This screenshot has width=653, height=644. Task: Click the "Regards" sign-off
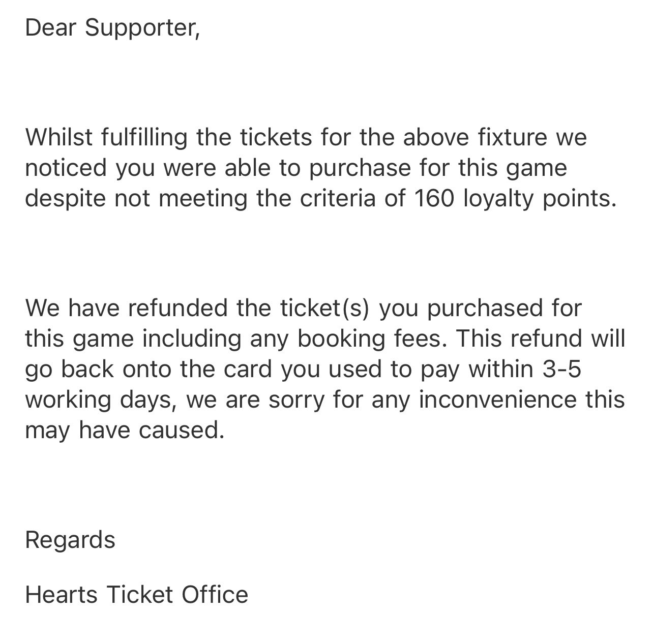tap(70, 540)
